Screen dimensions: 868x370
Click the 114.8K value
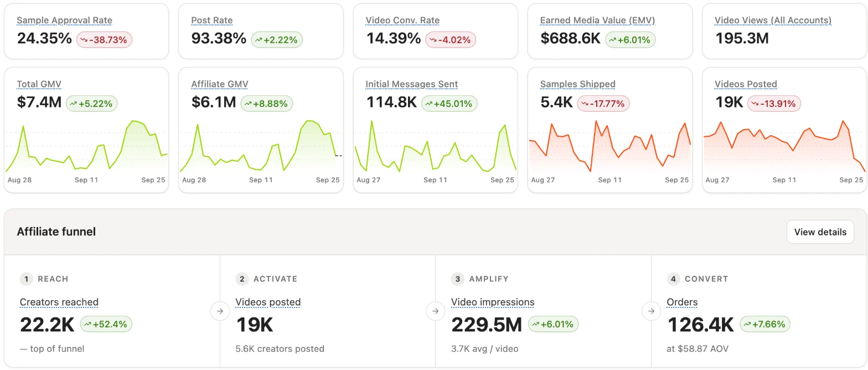(x=391, y=102)
